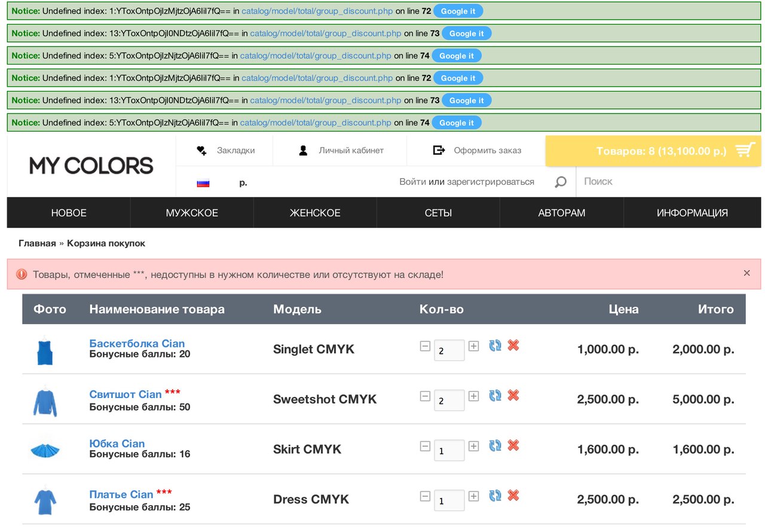Click the checkout arrow icon

tap(439, 150)
